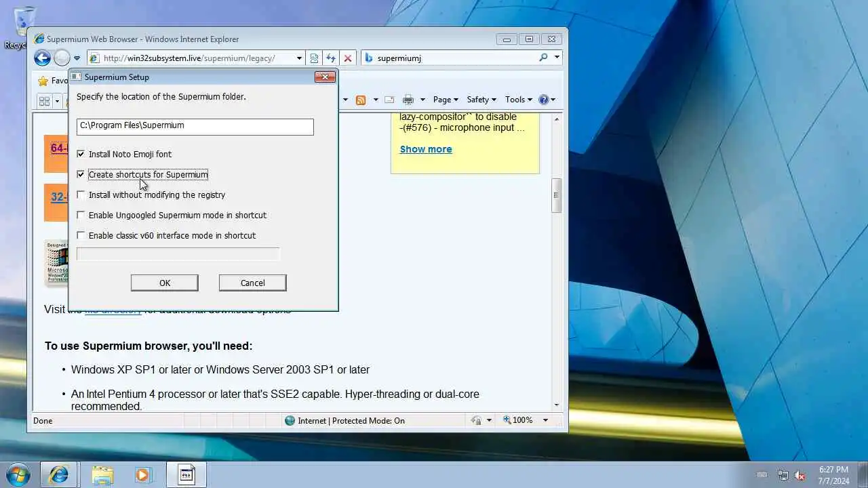Click the Show more link
868x488 pixels.
(x=426, y=149)
